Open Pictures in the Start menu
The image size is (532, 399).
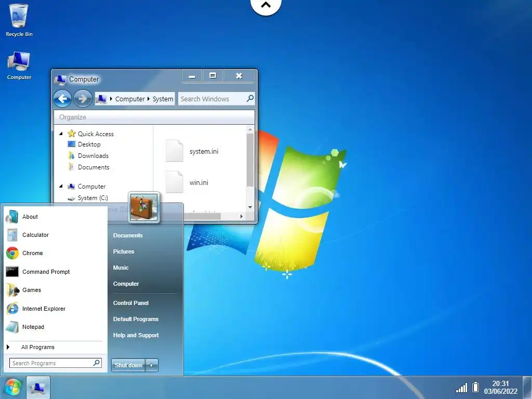pyautogui.click(x=124, y=251)
